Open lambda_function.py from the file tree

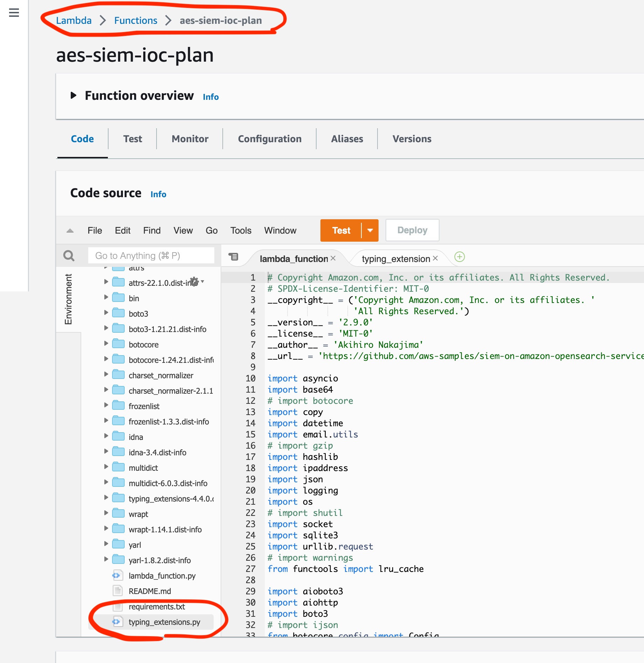161,575
